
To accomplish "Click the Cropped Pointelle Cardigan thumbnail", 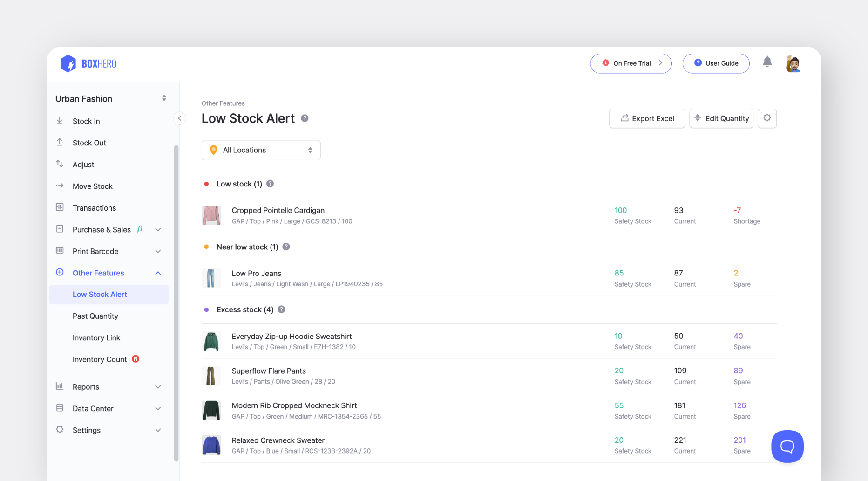I will point(212,215).
